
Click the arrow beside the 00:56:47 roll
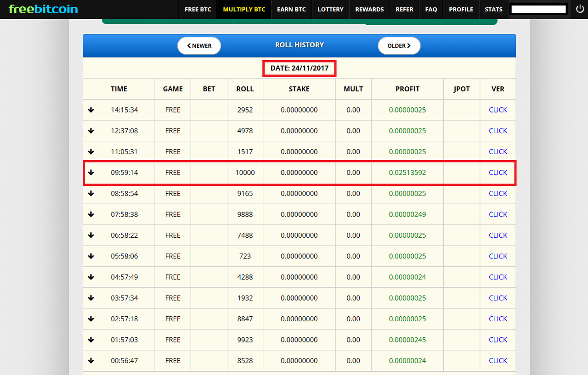pos(91,361)
